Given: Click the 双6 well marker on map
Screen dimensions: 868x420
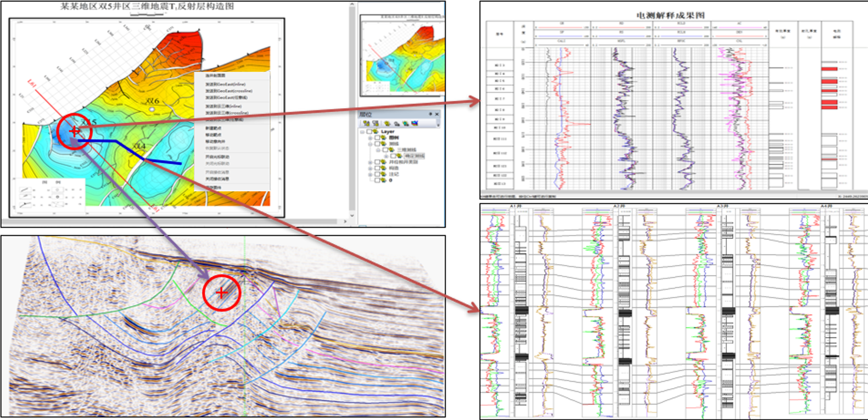Looking at the screenshot, I should [x=152, y=110].
